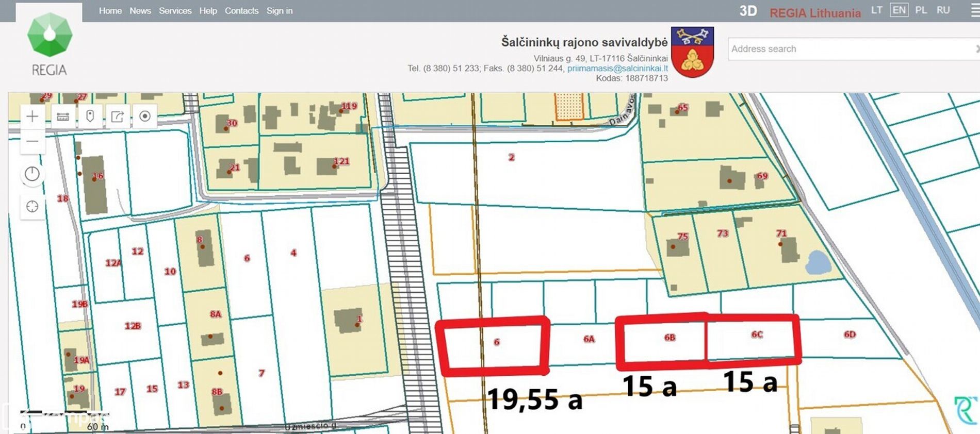Click the blue pond on the map

click(x=818, y=262)
